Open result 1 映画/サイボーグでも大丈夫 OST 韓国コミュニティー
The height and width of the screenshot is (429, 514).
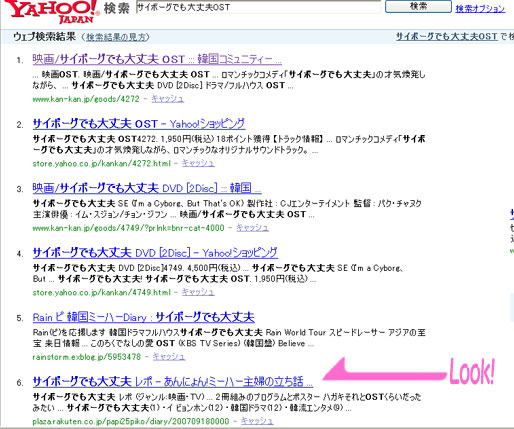click(x=157, y=59)
